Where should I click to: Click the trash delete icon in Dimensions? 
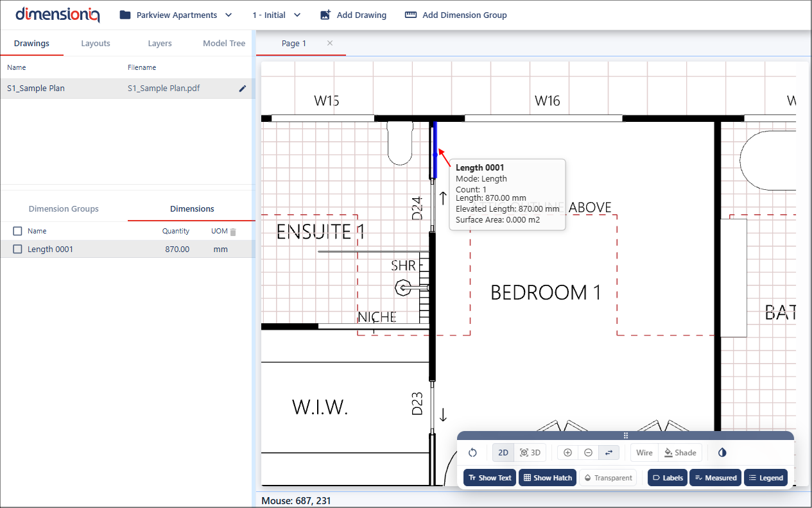(x=234, y=232)
